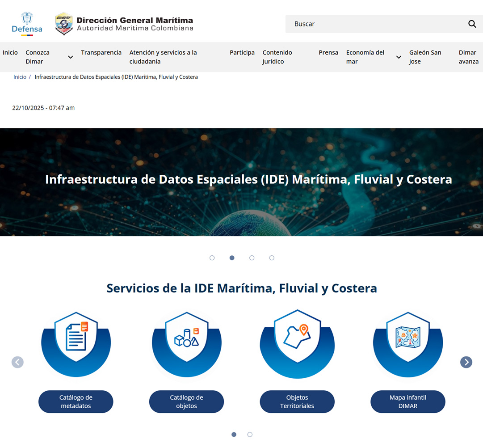The height and width of the screenshot is (448, 483).
Task: Expand the Economía del mar dropdown
Action: (399, 57)
